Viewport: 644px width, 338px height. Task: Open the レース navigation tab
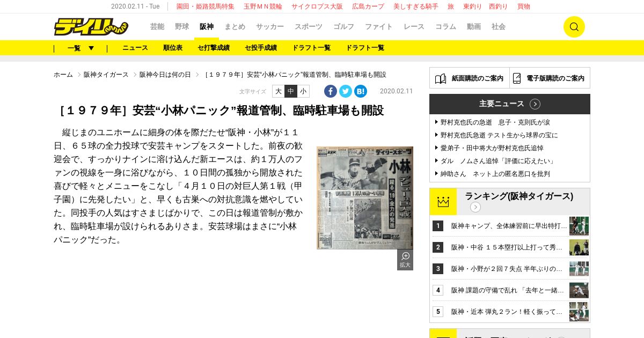(414, 26)
